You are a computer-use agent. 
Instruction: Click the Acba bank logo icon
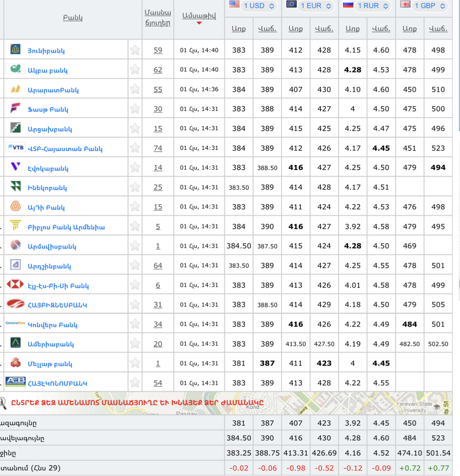pos(15,69)
